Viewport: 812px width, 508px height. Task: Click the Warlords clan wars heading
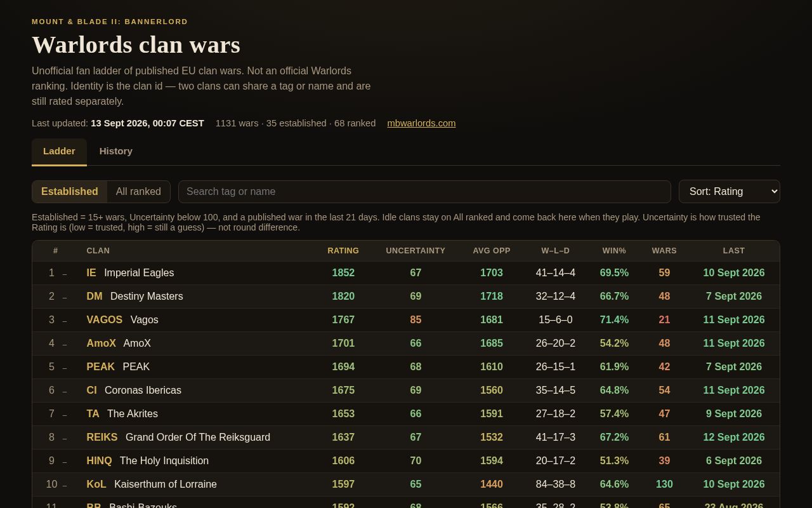click(136, 45)
